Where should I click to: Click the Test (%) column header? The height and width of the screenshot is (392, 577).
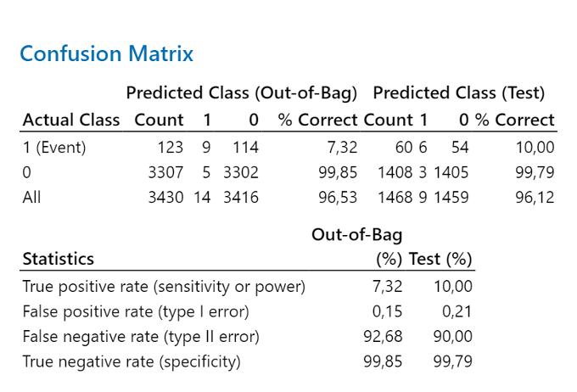tap(440, 259)
